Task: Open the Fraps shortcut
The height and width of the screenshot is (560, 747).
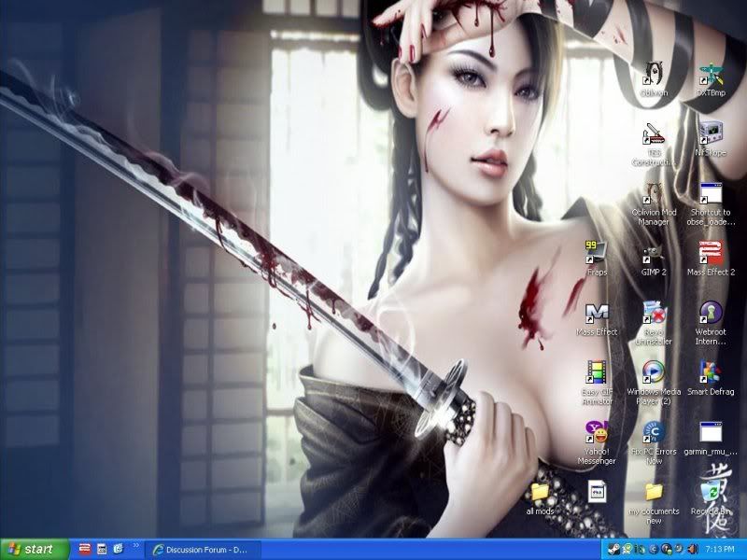Action: point(596,253)
